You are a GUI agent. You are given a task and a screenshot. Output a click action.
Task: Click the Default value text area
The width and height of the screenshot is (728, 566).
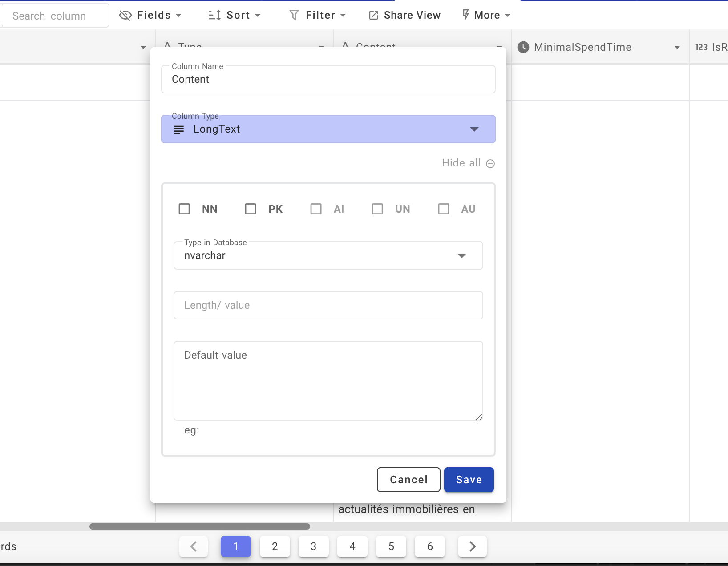click(x=328, y=380)
